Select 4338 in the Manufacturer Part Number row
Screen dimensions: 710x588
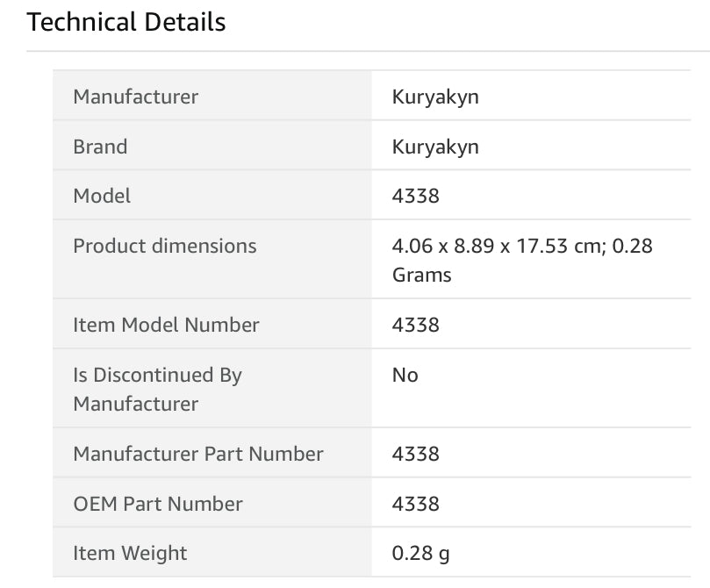(416, 454)
